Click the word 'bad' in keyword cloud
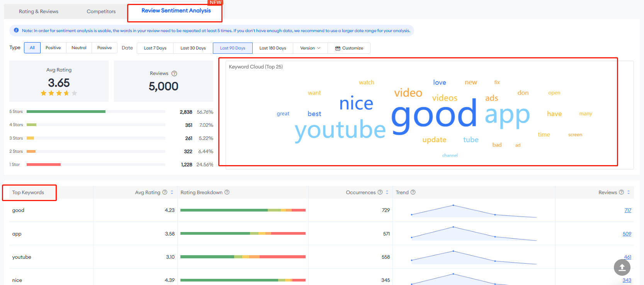644x285 pixels. click(497, 145)
